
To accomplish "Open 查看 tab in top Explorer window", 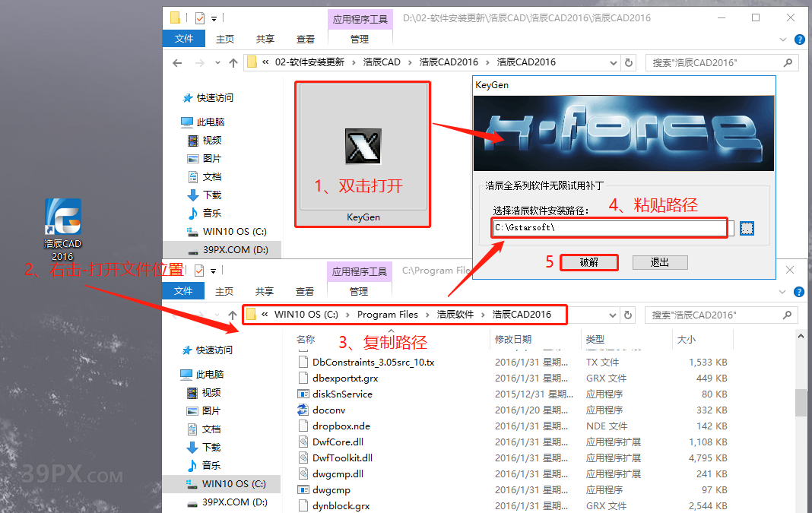I will click(x=306, y=39).
